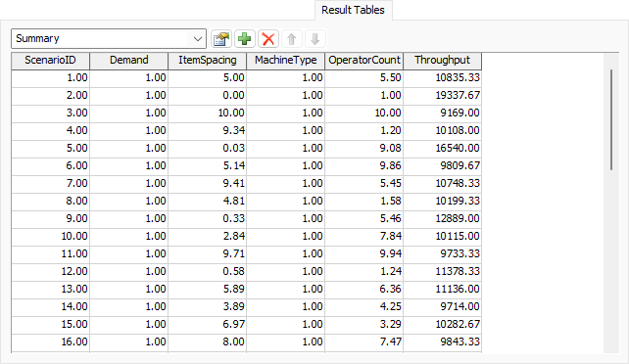Viewport: 629px width, 364px height.
Task: Select ItemSpacing cell 0.58
Action: pyautogui.click(x=208, y=271)
